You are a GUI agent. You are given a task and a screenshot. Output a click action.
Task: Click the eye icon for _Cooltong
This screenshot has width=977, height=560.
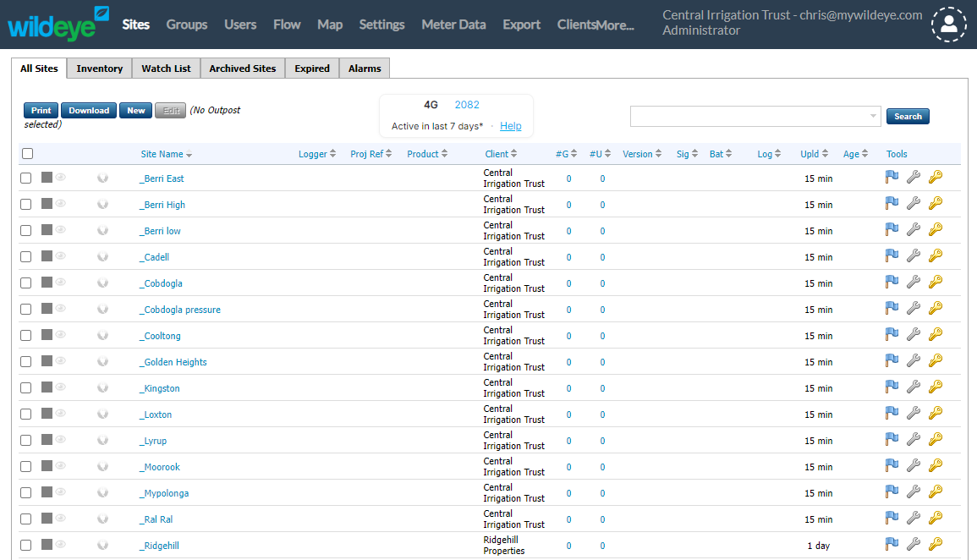61,334
